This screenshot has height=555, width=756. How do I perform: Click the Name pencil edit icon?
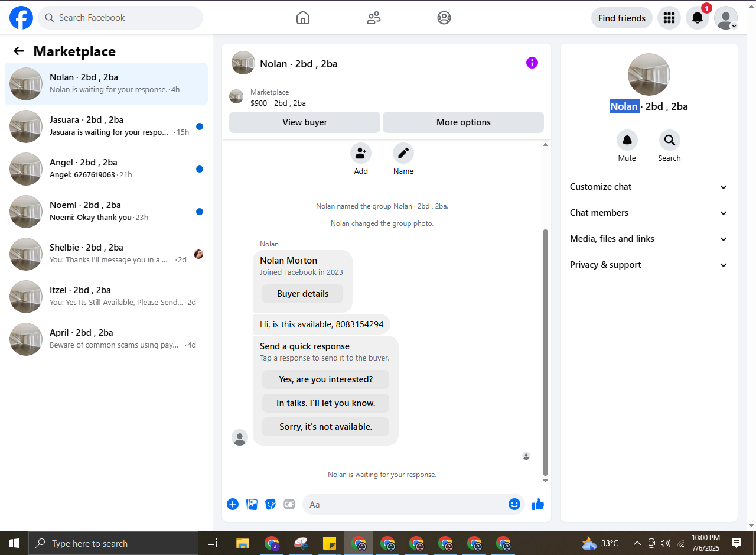point(403,154)
